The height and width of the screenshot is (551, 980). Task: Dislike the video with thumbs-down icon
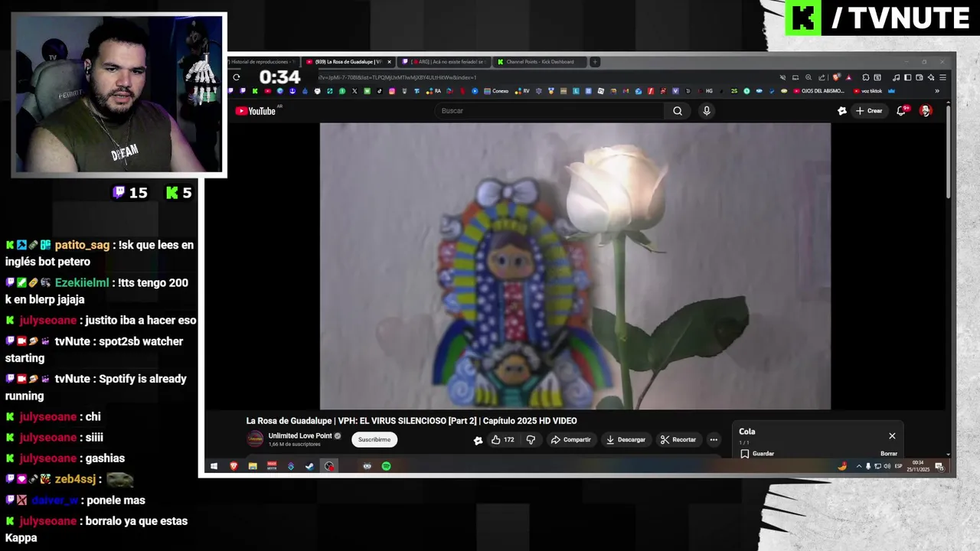tap(531, 440)
